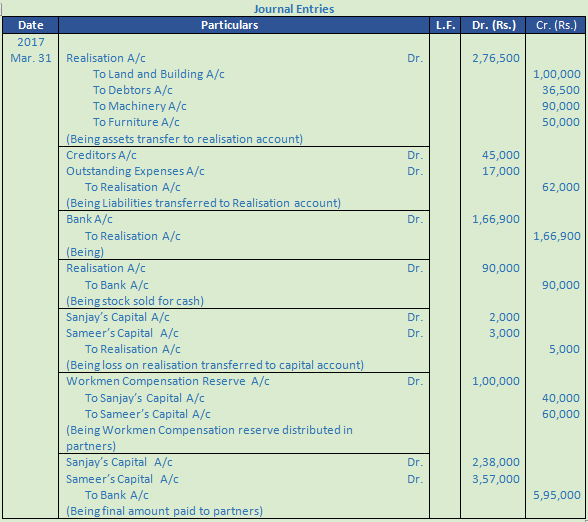The height and width of the screenshot is (522, 588).
Task: Click the 'Cr. (Rs.)' column header
Action: tap(556, 25)
